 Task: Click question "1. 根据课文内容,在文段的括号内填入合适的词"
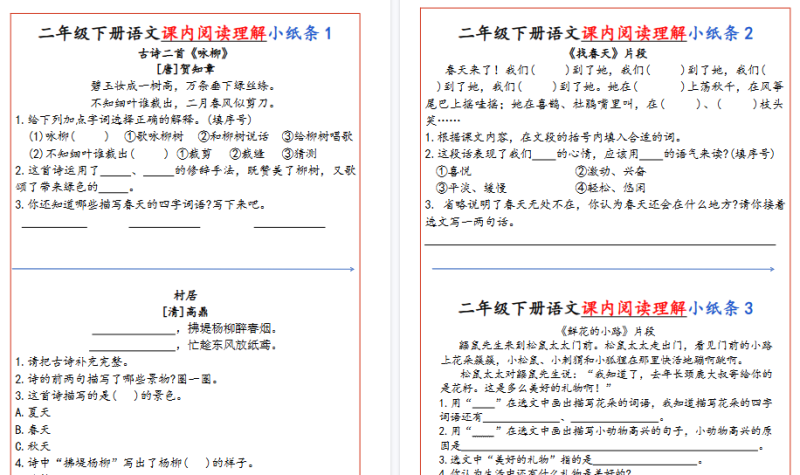[x=554, y=137]
